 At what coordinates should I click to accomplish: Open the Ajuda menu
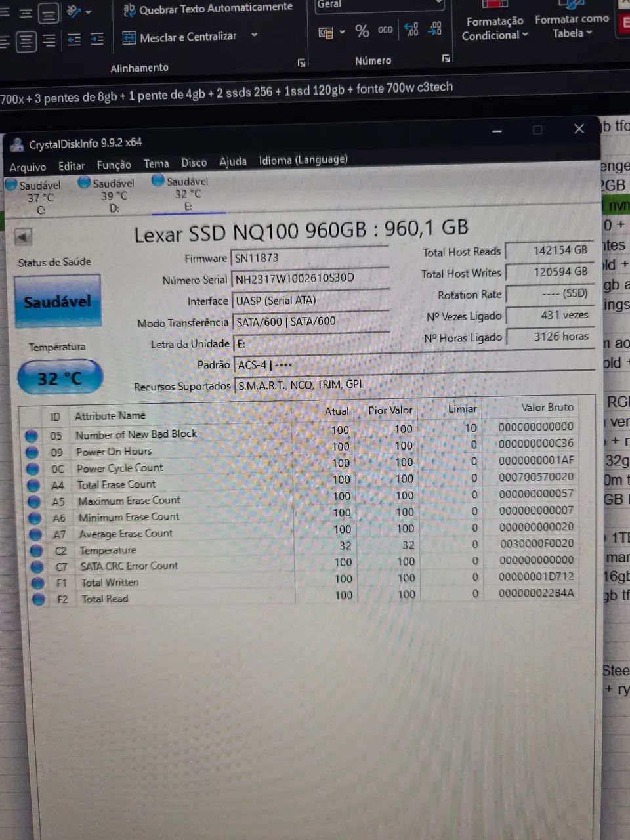(233, 161)
